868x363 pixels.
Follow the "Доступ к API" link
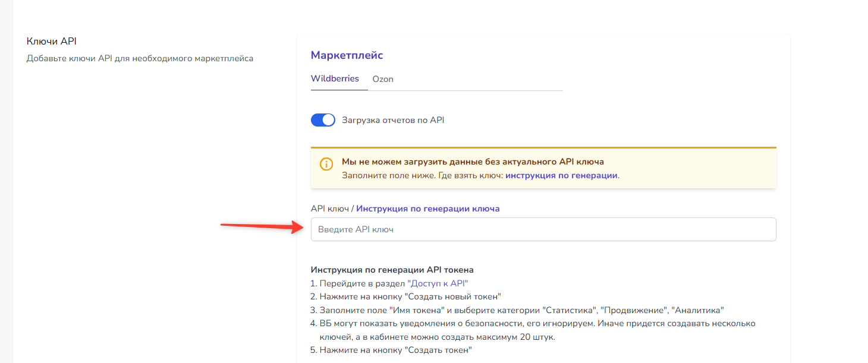pos(442,283)
